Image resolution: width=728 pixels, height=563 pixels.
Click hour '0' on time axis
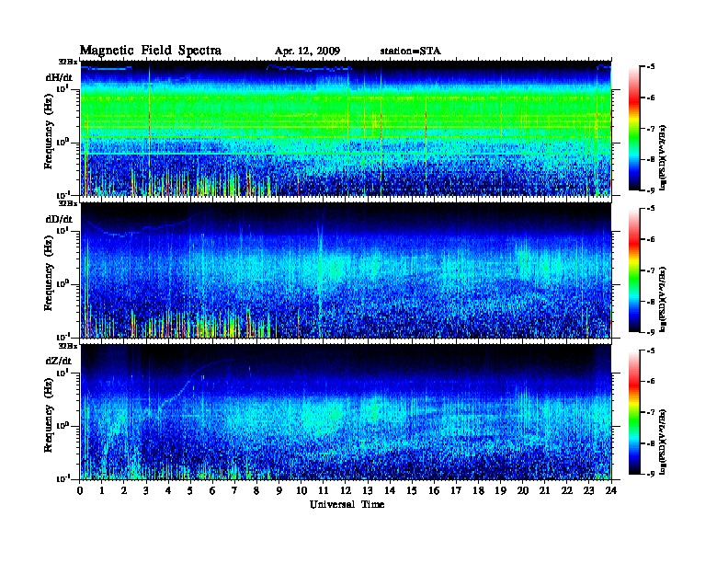click(80, 490)
